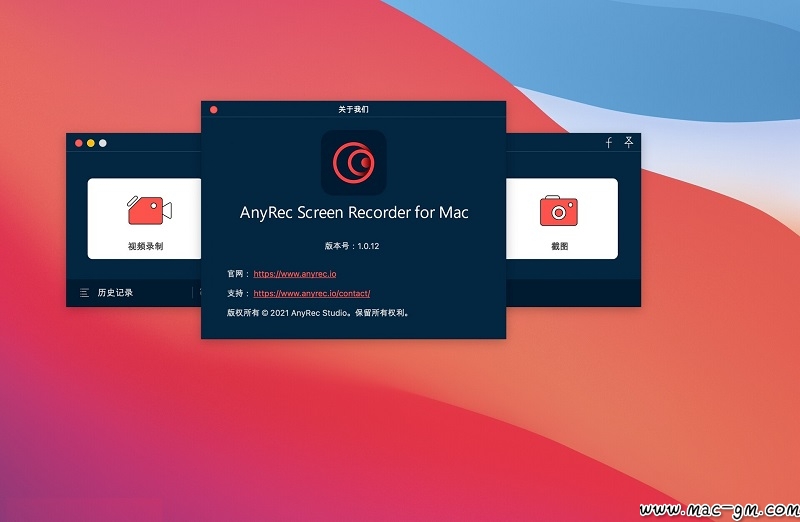Close the main window with red button

79,143
